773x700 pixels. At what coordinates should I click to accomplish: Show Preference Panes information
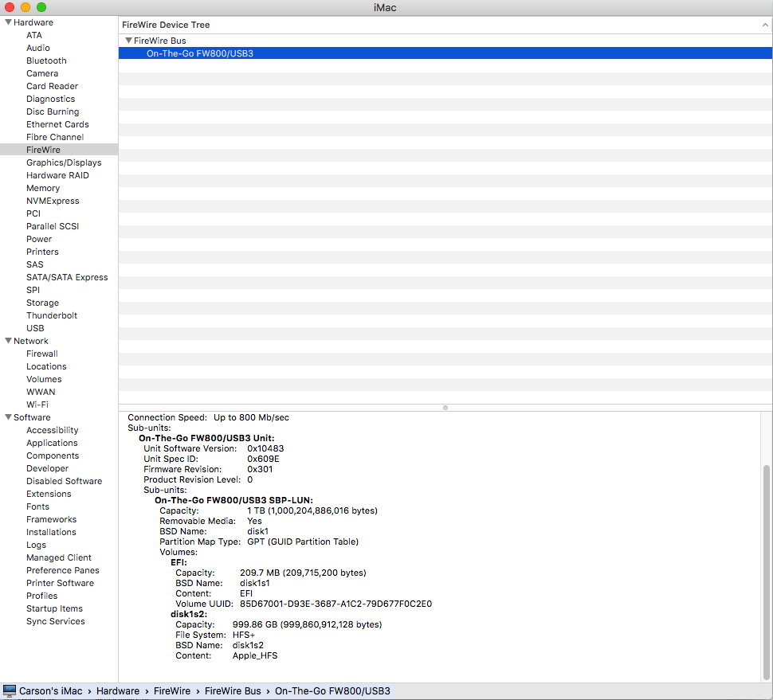coord(63,570)
